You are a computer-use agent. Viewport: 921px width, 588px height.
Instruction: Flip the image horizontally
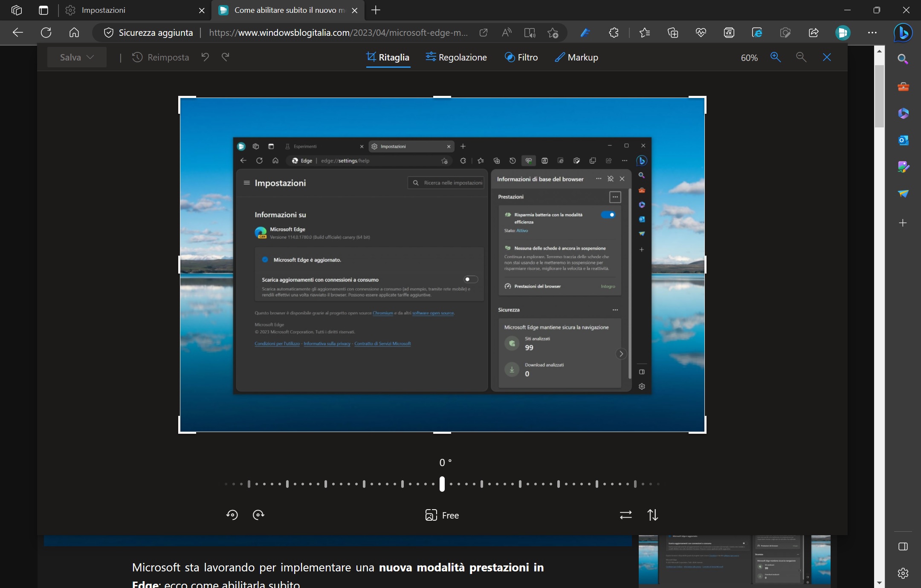[626, 515]
